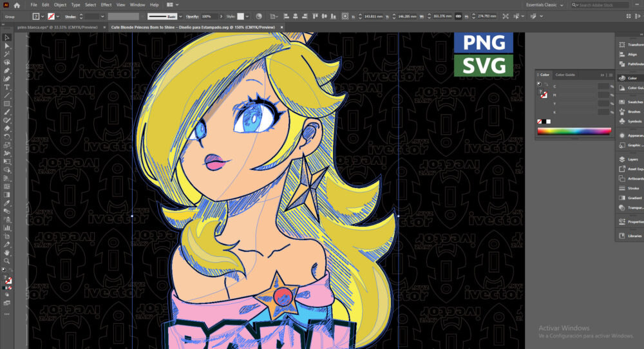Select the Hand tool
644x349 pixels.
click(6, 252)
